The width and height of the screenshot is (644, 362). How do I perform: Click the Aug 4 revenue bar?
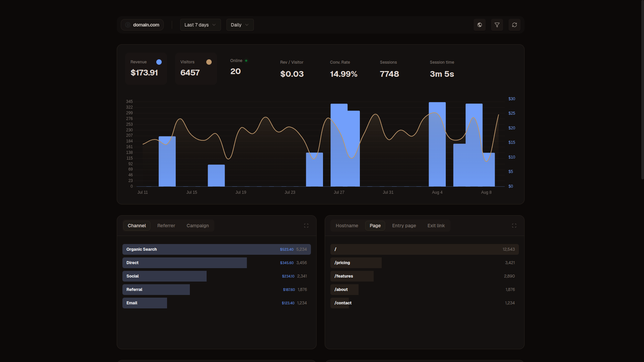pos(437,144)
